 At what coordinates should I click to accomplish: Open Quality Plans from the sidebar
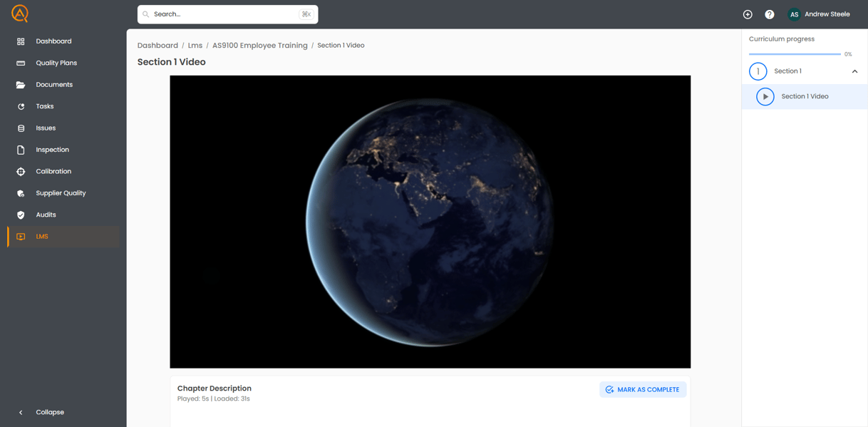pos(56,63)
